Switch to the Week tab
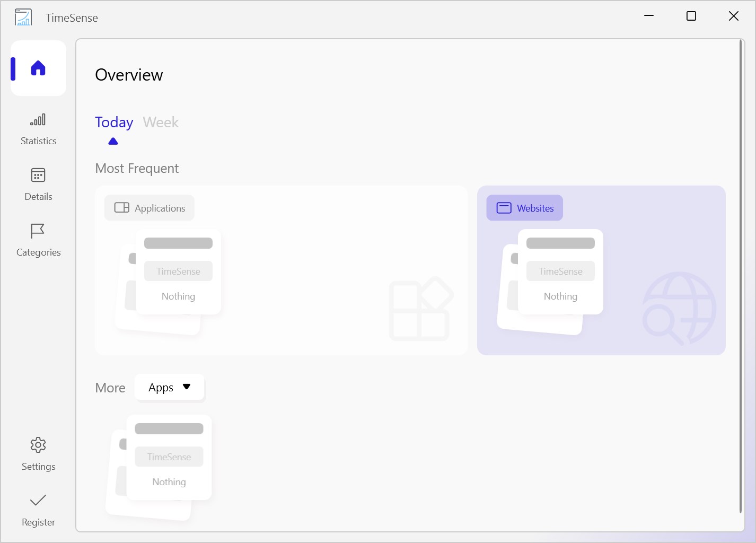The image size is (756, 543). tap(161, 122)
